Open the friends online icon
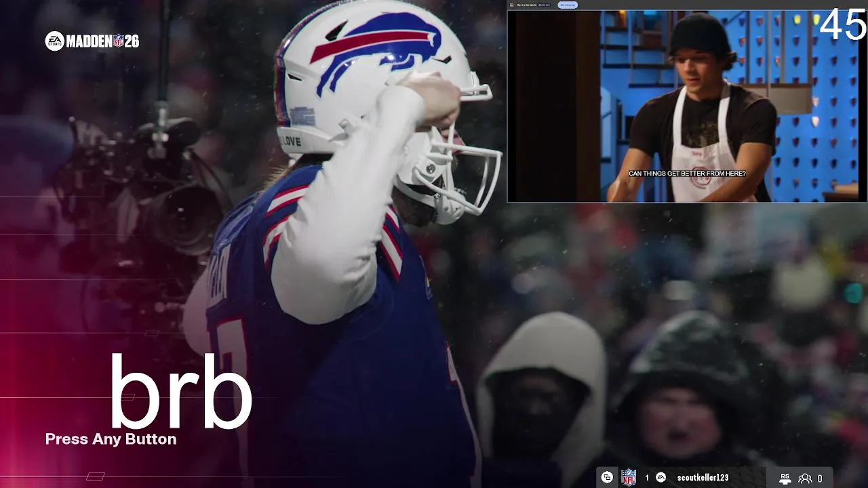The height and width of the screenshot is (488, 868). tap(805, 479)
